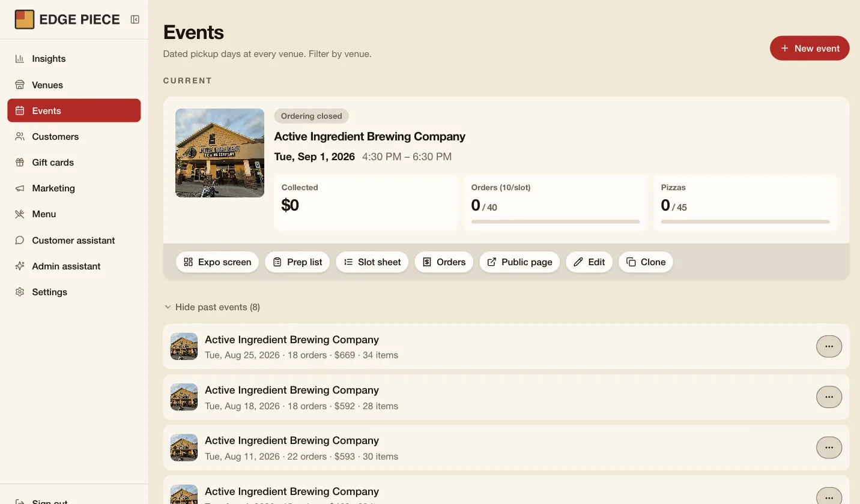Click the Aug 18 event details line

tap(301, 406)
